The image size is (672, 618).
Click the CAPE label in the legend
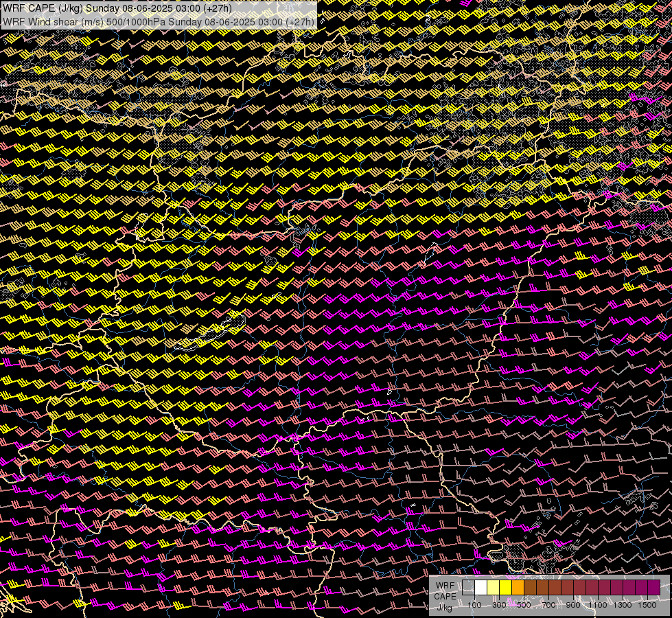[445, 597]
